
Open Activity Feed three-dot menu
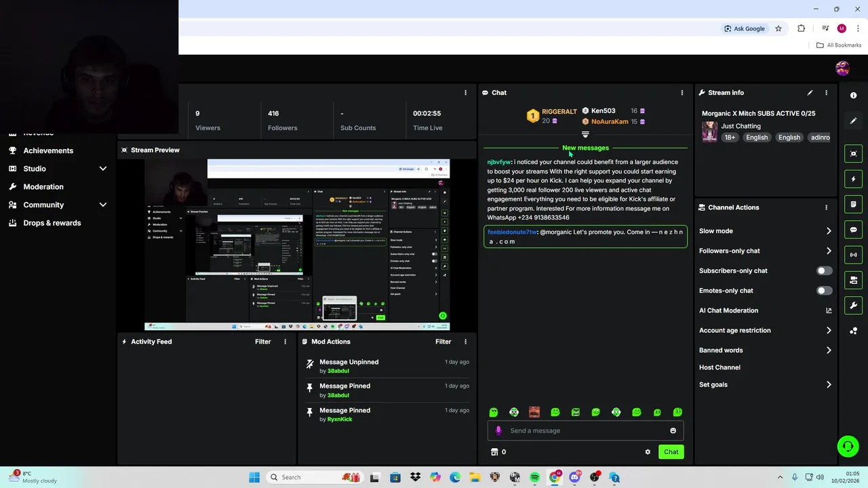(285, 342)
